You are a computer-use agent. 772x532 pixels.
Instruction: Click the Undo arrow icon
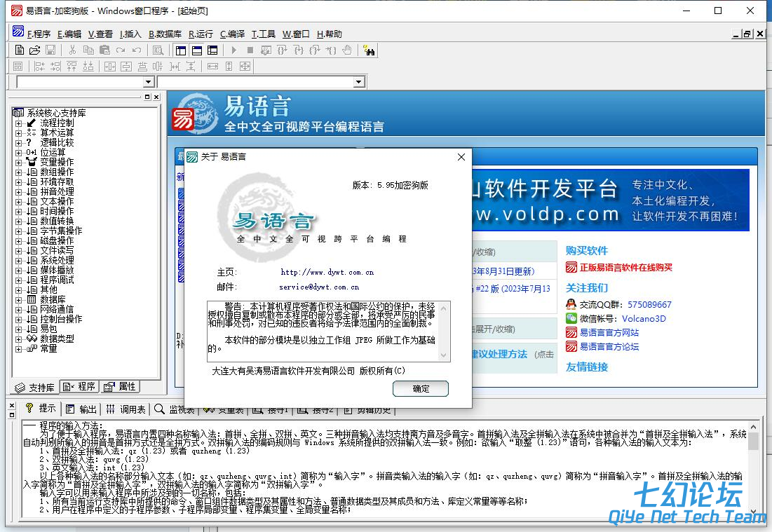[137, 50]
